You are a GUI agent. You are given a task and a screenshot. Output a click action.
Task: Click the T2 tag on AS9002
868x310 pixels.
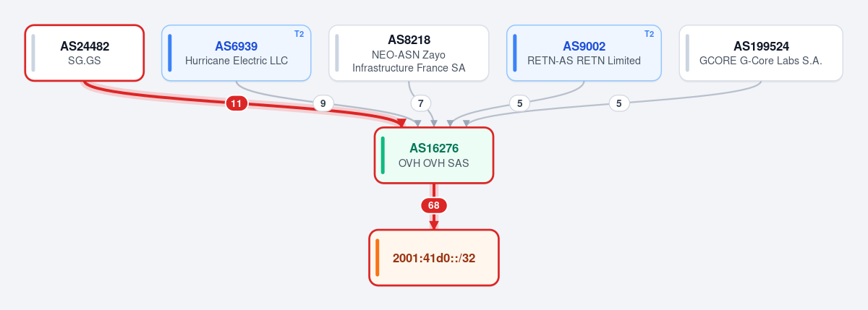[x=649, y=34]
